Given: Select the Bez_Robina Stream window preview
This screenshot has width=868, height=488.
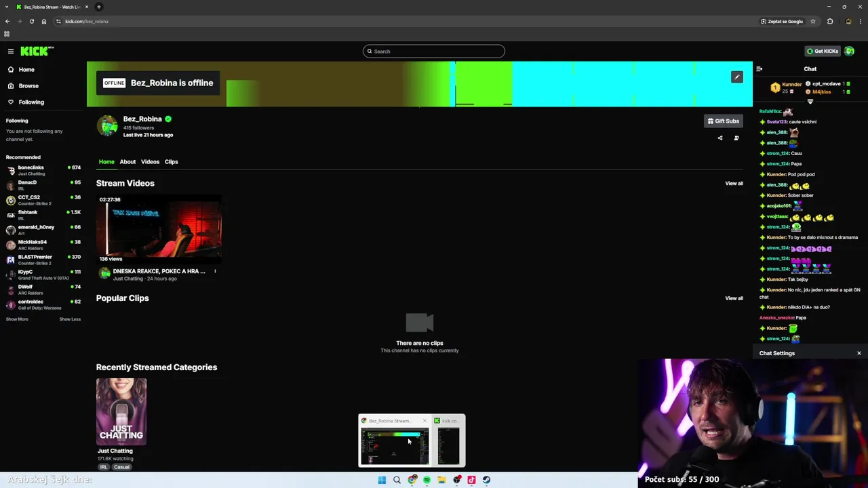Looking at the screenshot, I should [x=394, y=446].
